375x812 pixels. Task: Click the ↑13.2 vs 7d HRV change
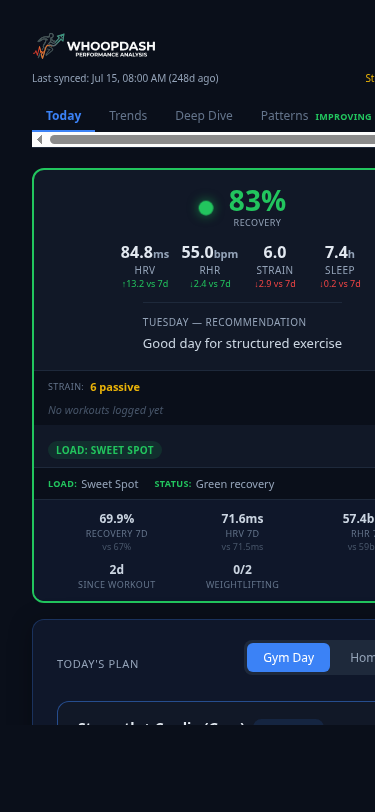[x=145, y=284]
